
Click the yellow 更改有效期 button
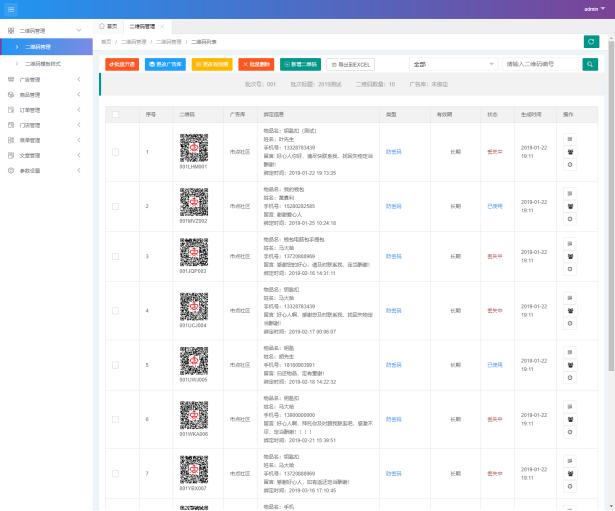(212, 64)
